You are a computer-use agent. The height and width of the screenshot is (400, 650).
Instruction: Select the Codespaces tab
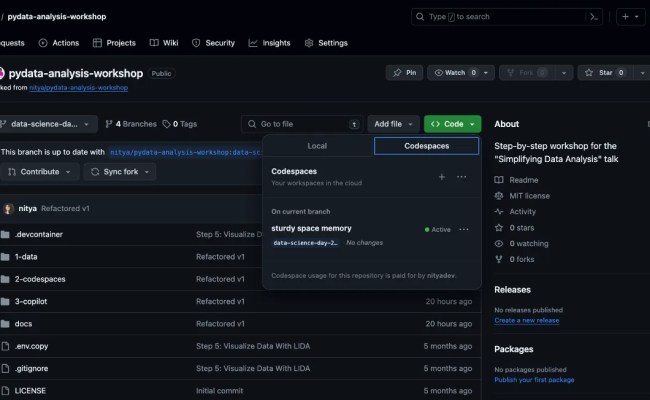point(427,146)
